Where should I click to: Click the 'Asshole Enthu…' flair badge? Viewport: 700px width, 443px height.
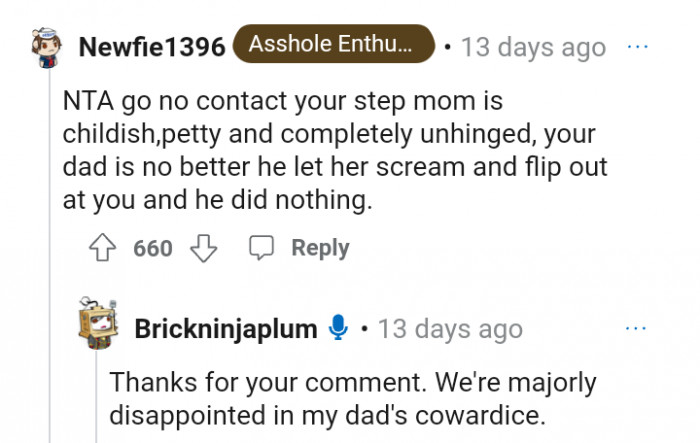point(333,45)
